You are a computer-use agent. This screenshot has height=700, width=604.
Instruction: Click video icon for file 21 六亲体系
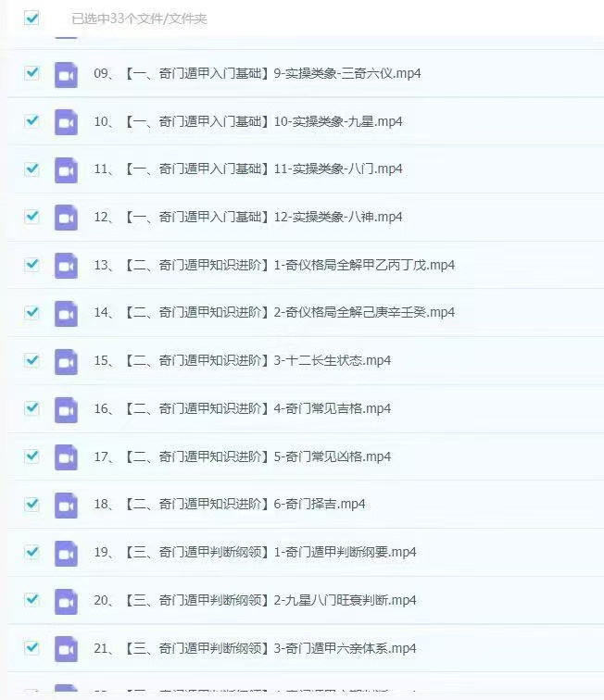click(66, 649)
